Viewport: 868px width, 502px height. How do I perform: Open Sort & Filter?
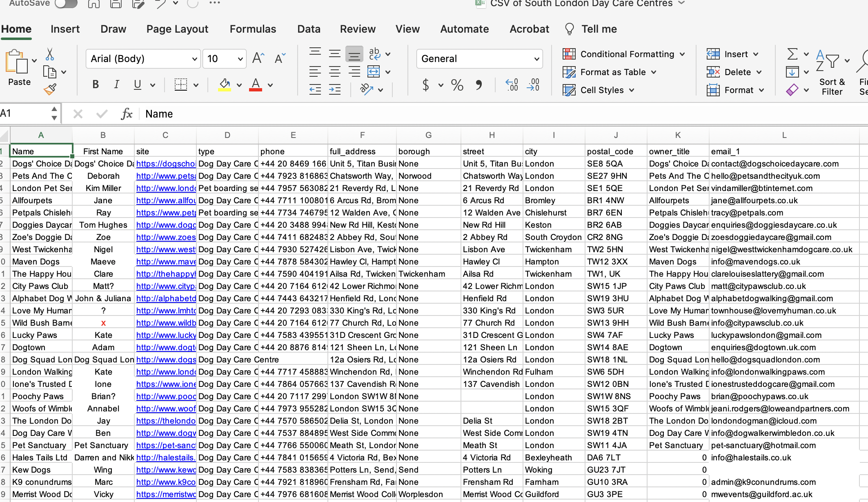tap(832, 72)
